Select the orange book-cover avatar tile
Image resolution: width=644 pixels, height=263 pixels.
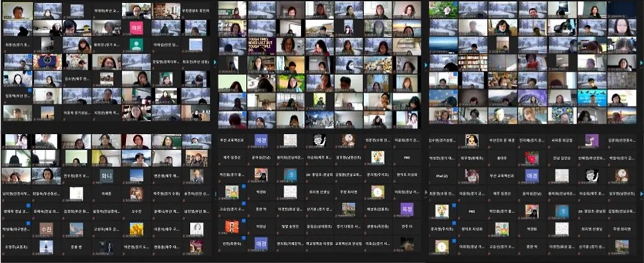[232, 227]
